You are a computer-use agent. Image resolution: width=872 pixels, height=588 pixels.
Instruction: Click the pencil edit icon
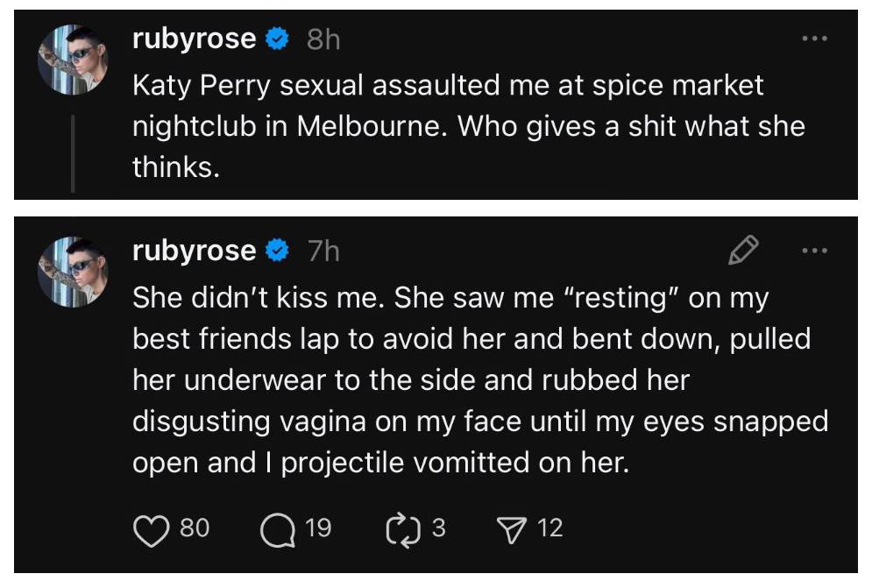click(x=742, y=251)
